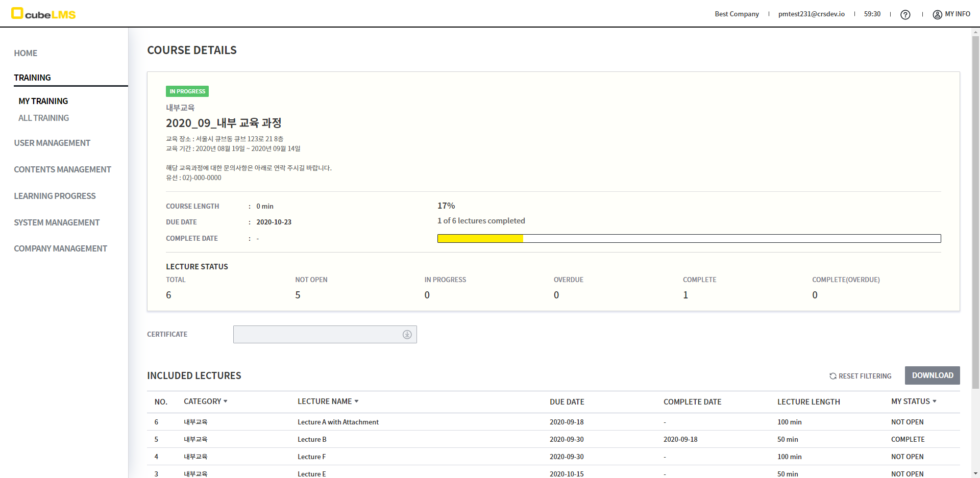Go to HOME in sidebar
The image size is (980, 478).
pos(26,53)
